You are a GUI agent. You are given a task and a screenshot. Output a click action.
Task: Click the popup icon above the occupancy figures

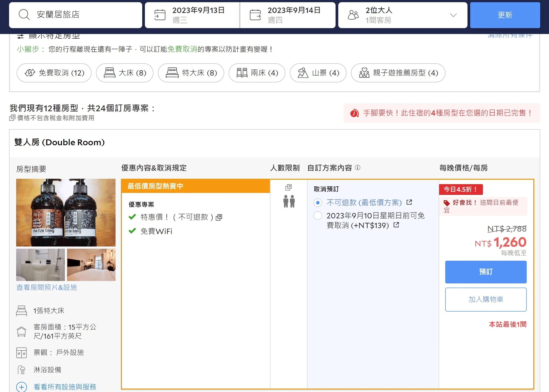click(289, 188)
